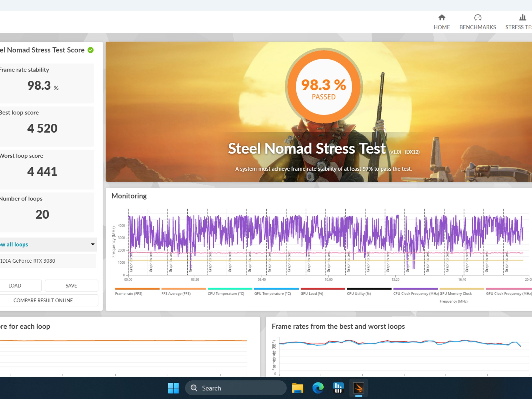Image resolution: width=532 pixels, height=399 pixels.
Task: Click the Frame rate stability 98.3 value
Action: (43, 85)
